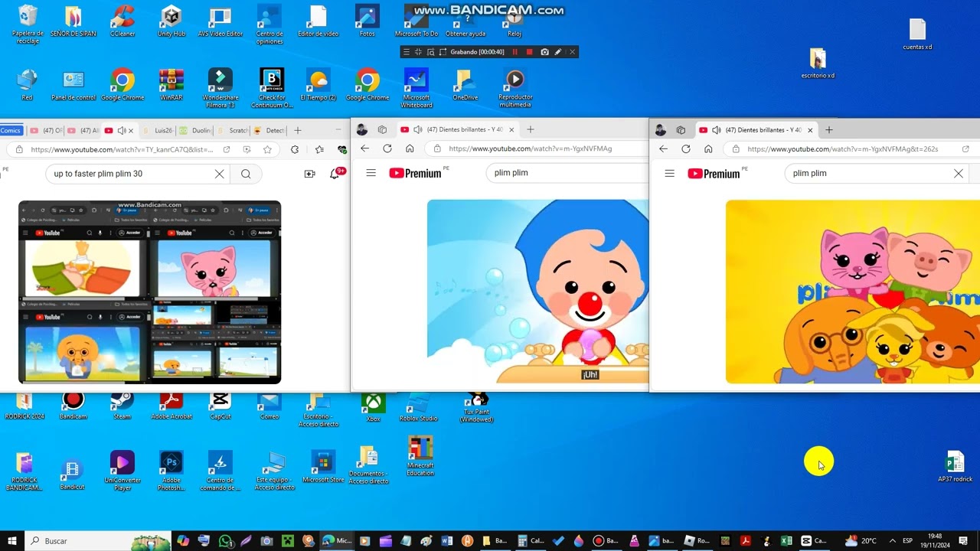Switch to the Detect tab

point(269,131)
